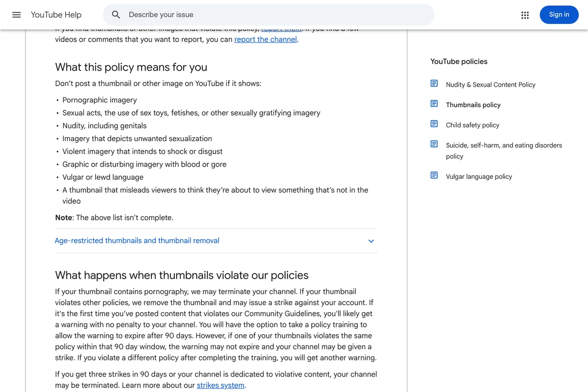Screen dimensions: 588x392
Task: Open the YouTube Help home link
Action: click(56, 15)
